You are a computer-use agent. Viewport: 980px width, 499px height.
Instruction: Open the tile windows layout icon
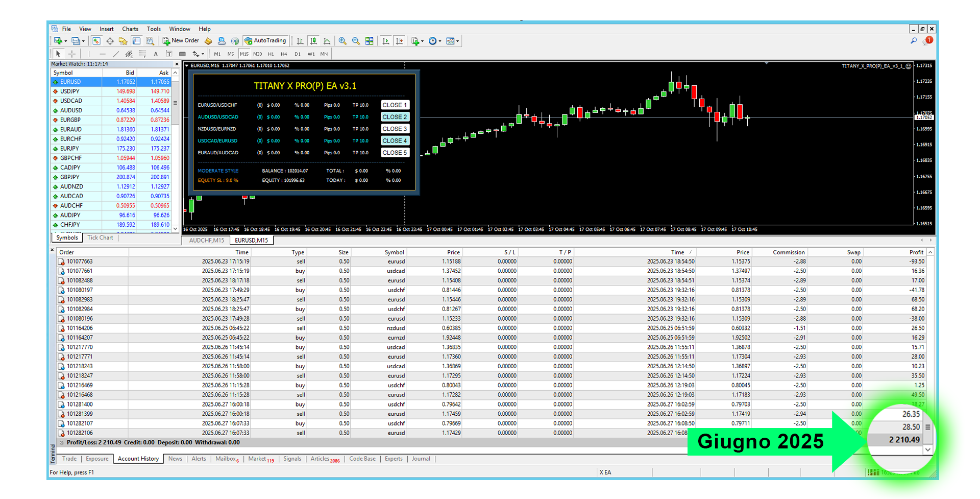coord(370,41)
